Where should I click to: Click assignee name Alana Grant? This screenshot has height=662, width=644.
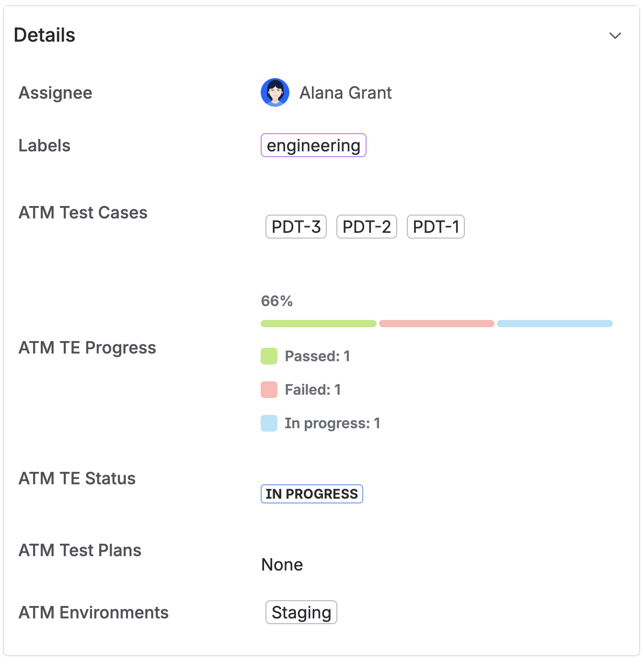tap(345, 93)
